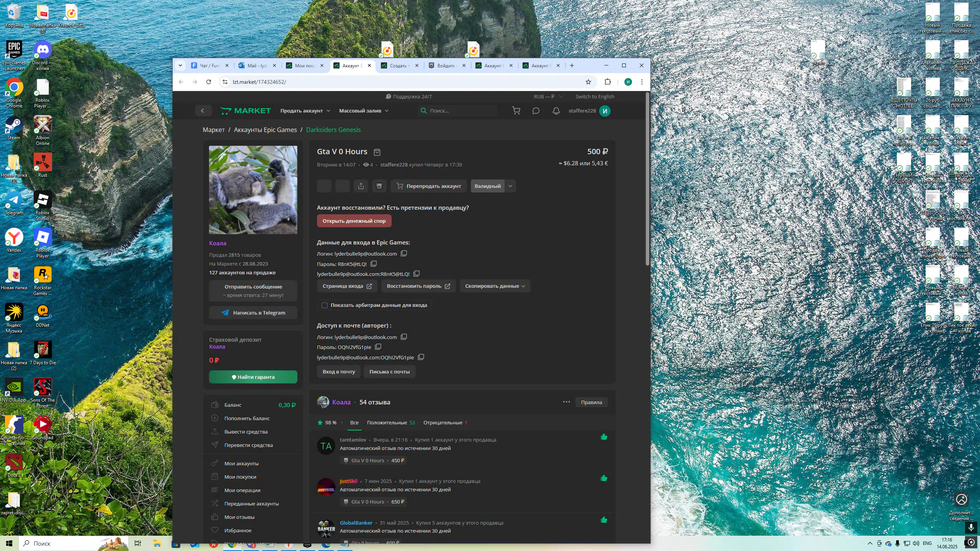Viewport: 980px width, 551px height.
Task: Open Task View on the taskbar
Action: [138, 543]
